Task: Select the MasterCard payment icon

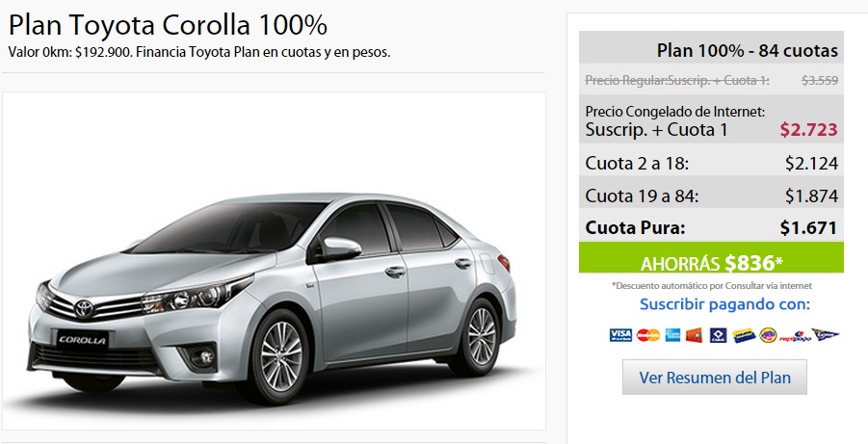Action: (647, 335)
